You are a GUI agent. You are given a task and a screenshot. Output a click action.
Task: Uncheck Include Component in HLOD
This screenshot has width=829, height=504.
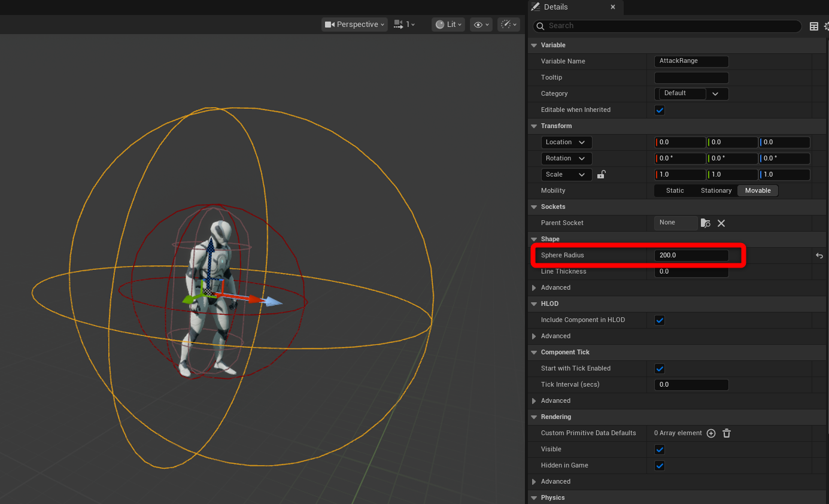(660, 320)
